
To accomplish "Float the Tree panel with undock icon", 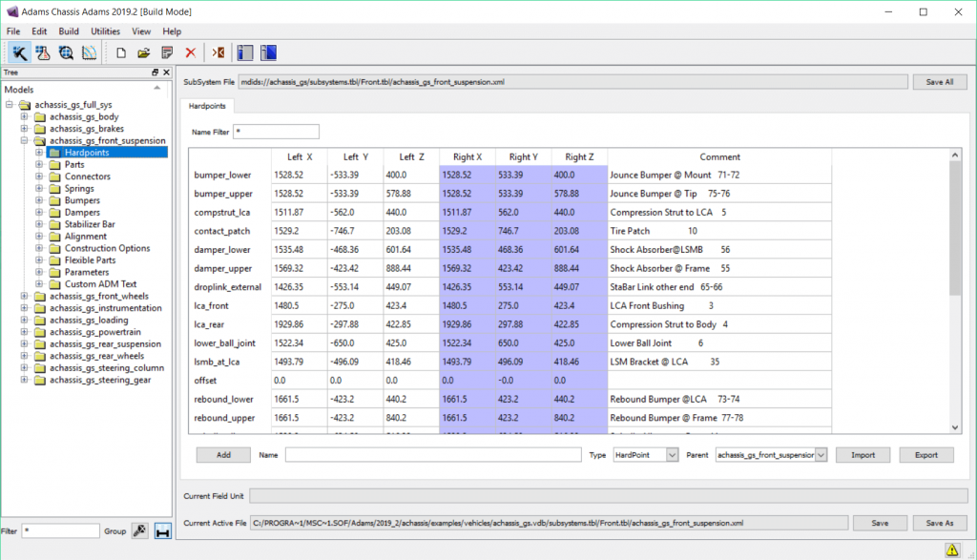I will click(x=156, y=73).
